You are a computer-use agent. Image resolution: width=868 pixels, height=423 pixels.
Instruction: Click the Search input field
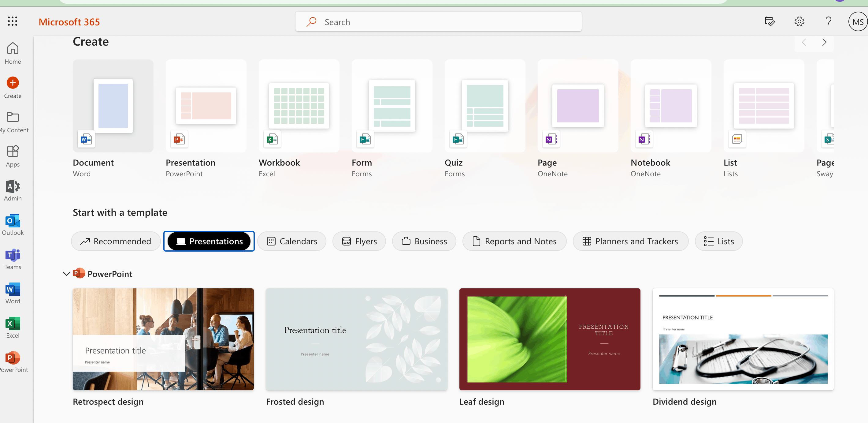click(x=438, y=22)
